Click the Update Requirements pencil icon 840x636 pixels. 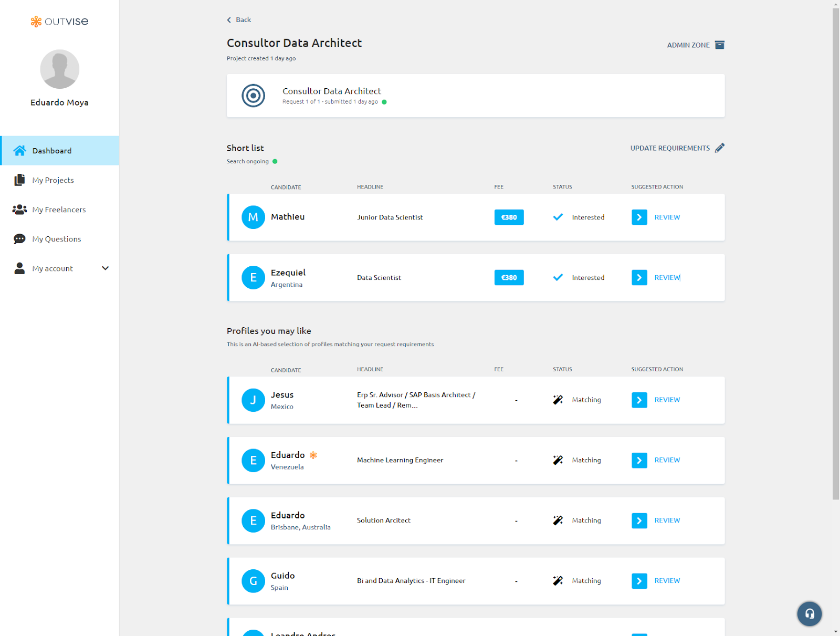[720, 148]
